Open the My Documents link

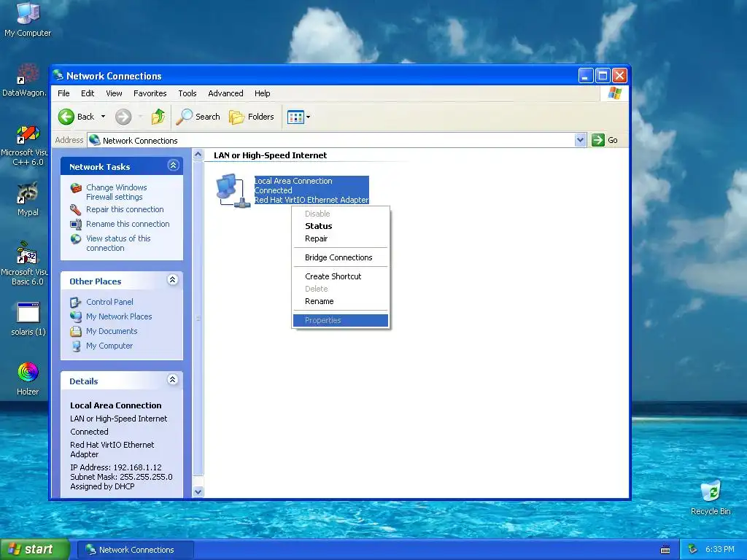pos(112,332)
